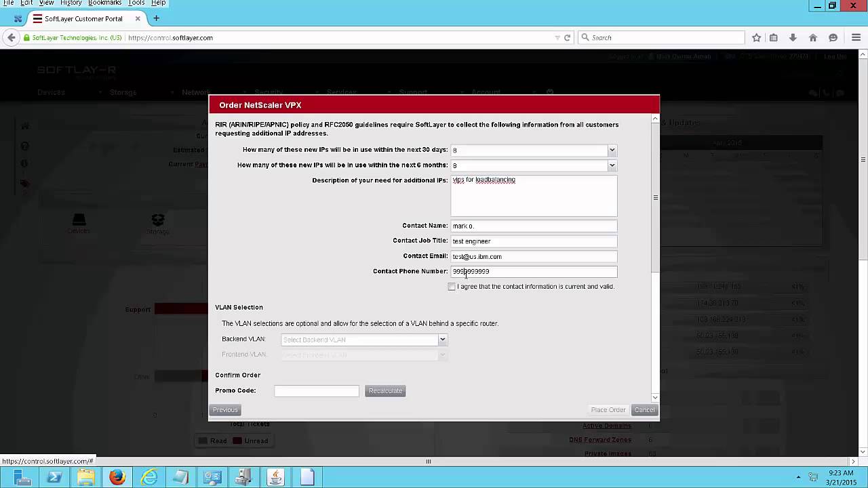Click the dialog scrollbar down arrow
The height and width of the screenshot is (488, 868).
click(x=655, y=397)
